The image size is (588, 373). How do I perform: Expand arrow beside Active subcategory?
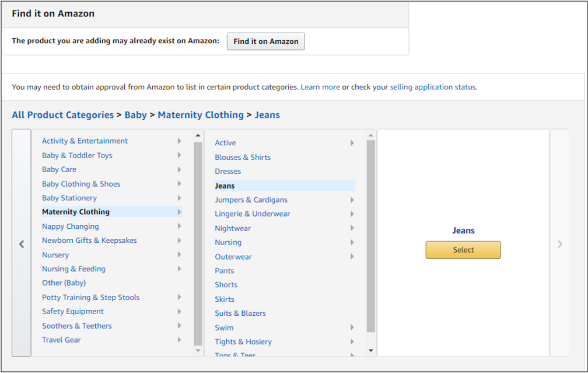[x=352, y=142]
